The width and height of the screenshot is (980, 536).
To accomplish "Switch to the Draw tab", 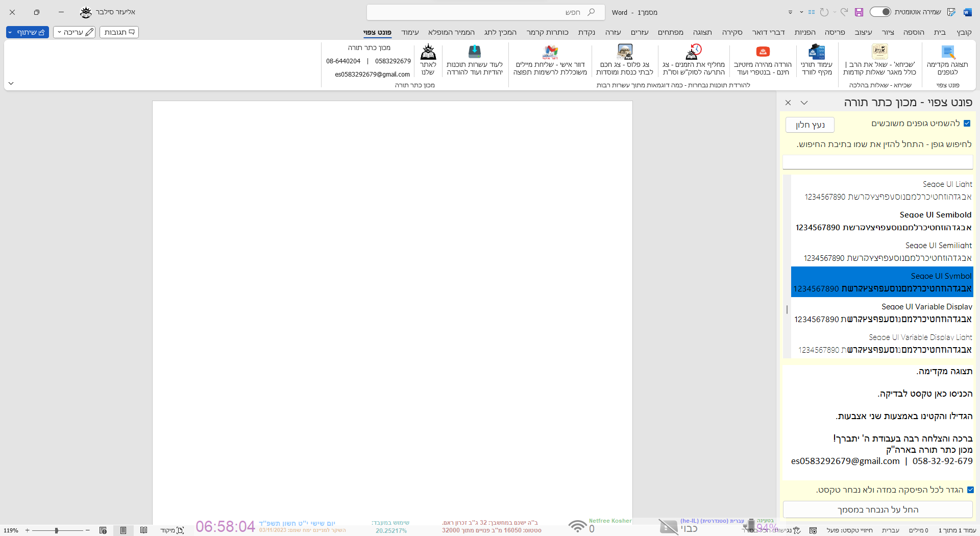I will (x=888, y=32).
